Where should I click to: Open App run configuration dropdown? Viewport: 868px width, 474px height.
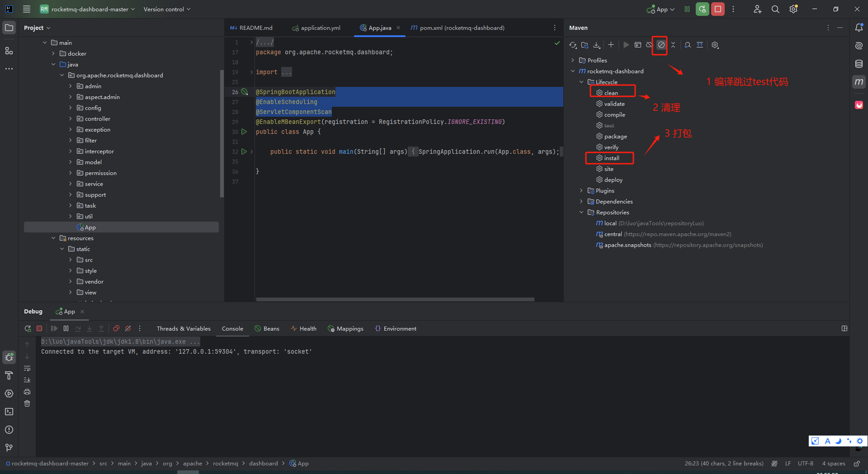[660, 9]
